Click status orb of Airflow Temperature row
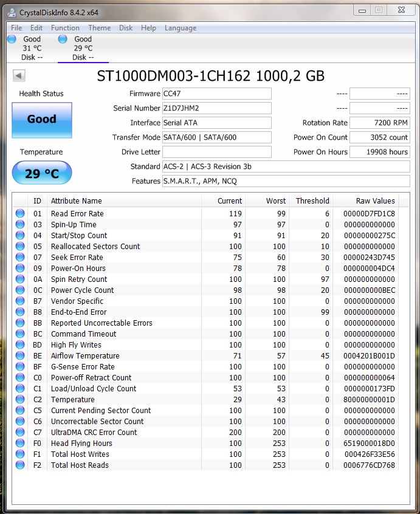Viewport: 420px width, 514px height. click(x=20, y=355)
